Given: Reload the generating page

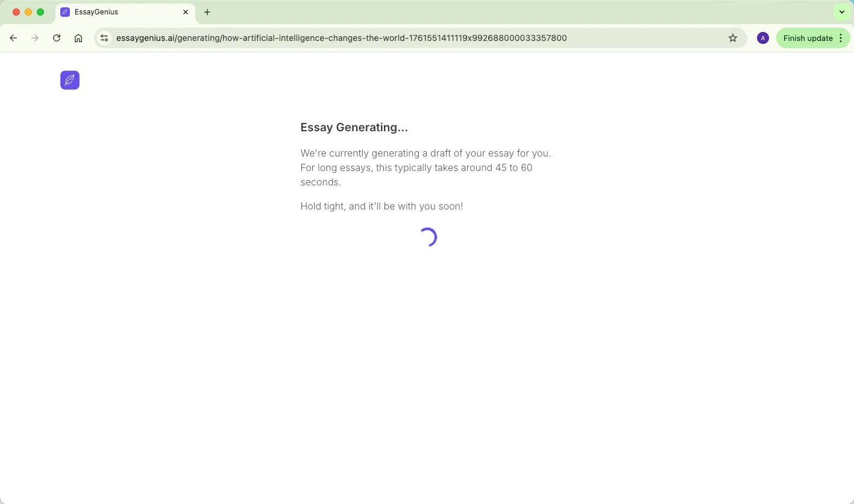Looking at the screenshot, I should pos(57,38).
